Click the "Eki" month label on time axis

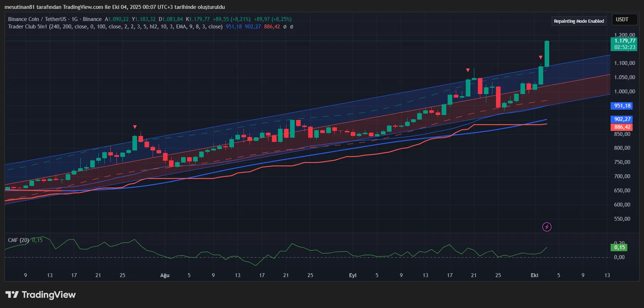(x=534, y=275)
